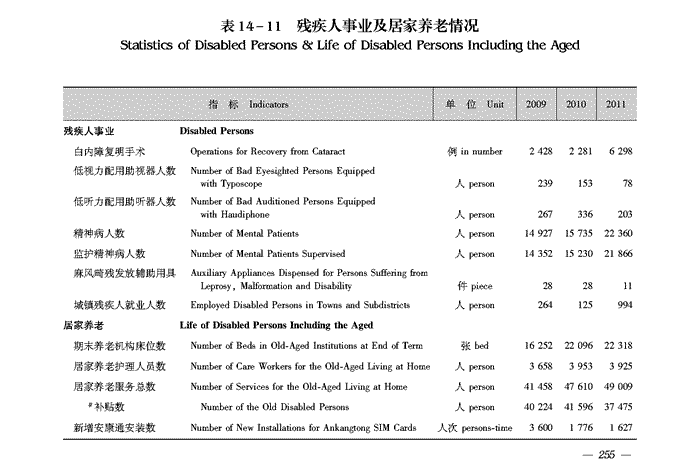Click the English table title text
700x475 pixels.
coord(349,45)
